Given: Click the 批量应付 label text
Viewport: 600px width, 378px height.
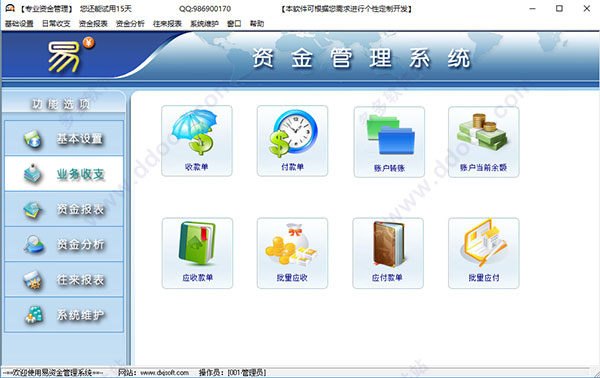Looking at the screenshot, I should pos(484,278).
